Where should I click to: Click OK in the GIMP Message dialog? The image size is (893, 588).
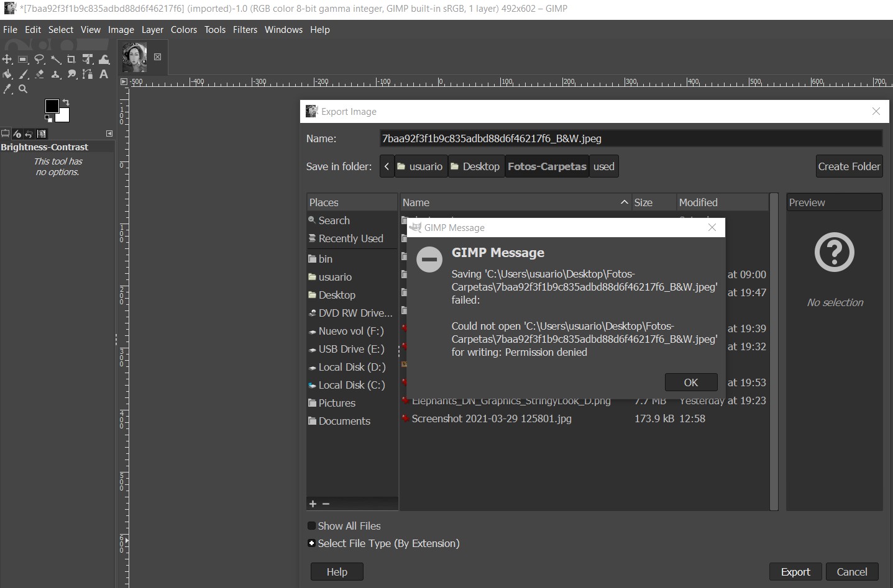coord(691,382)
